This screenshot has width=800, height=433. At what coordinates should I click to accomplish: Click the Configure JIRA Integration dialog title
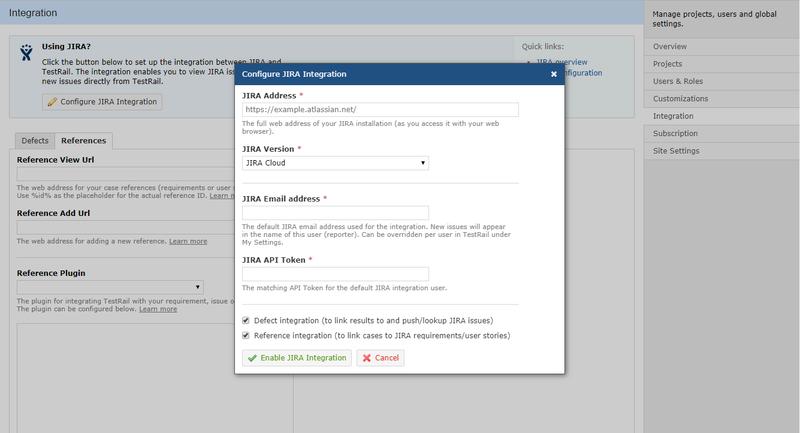pos(294,74)
